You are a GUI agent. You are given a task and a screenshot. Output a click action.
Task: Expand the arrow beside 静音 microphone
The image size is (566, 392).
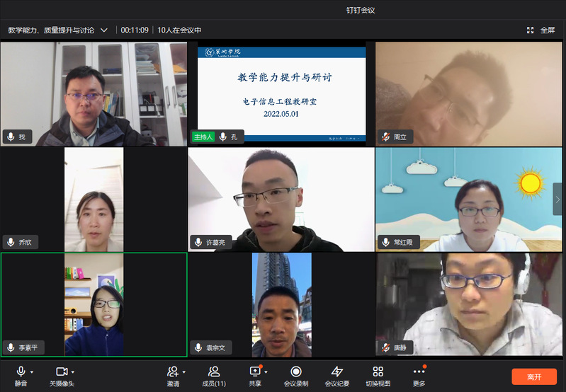coord(32,371)
